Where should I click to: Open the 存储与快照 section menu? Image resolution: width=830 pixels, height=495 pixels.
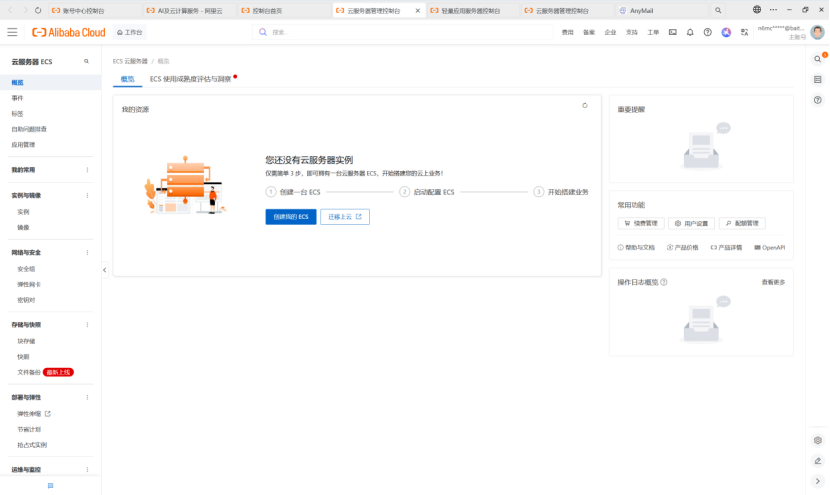pos(87,325)
